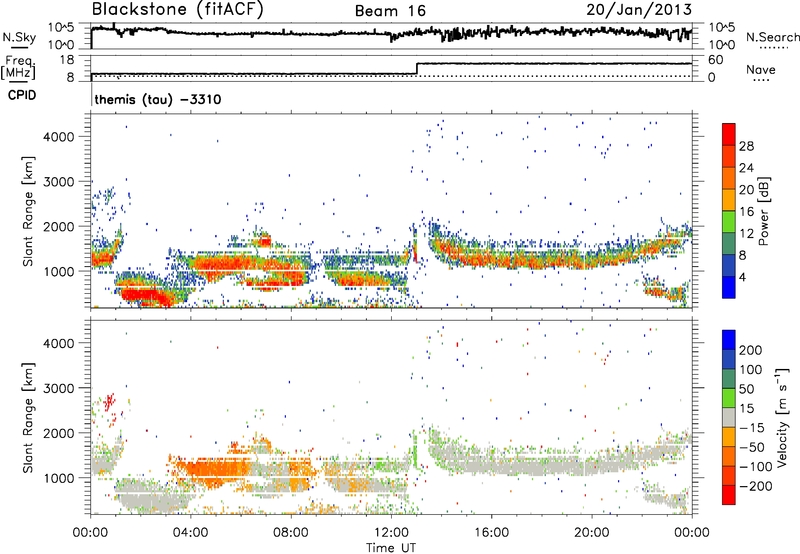800x554 pixels.
Task: Click the "2000" tick on the velocity panel
Action: click(58, 433)
